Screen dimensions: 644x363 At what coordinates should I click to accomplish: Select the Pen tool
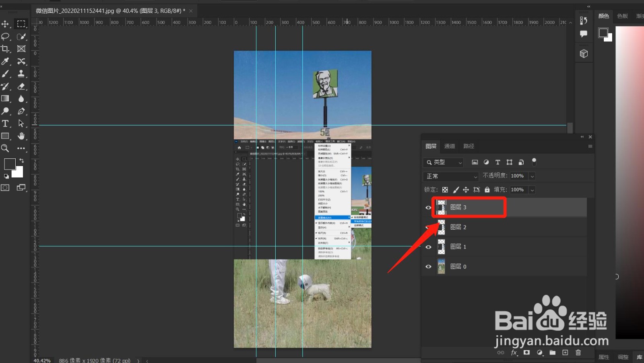click(21, 111)
